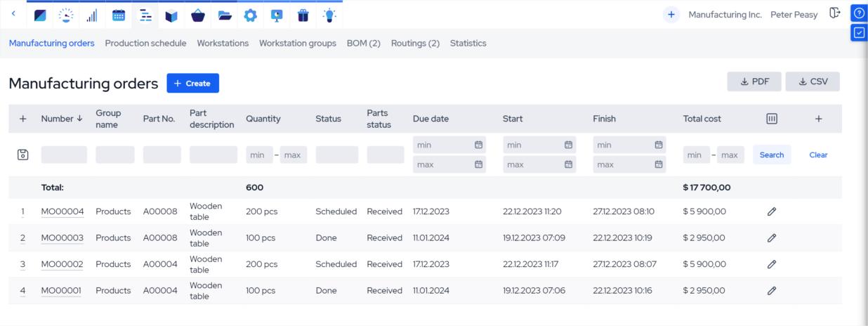
Task: Click the settings gear icon
Action: click(250, 15)
